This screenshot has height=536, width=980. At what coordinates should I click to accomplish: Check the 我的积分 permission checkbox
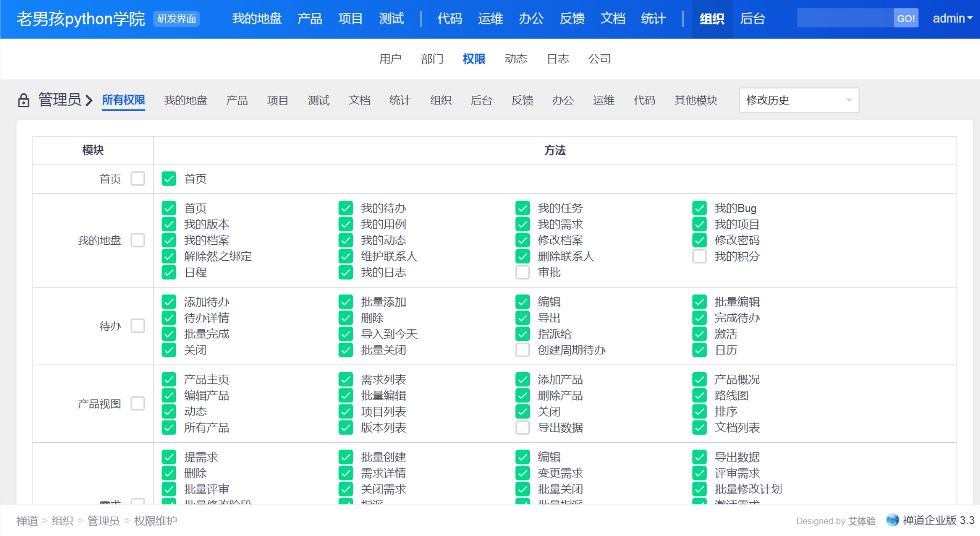[x=699, y=256]
